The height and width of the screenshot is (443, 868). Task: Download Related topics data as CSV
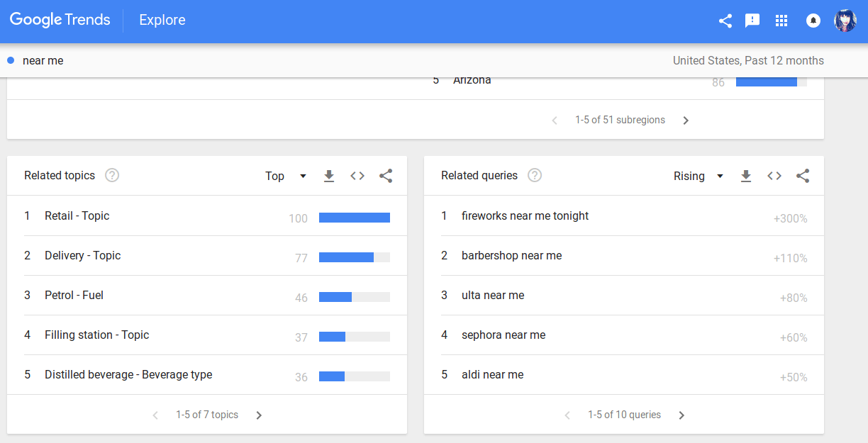click(329, 176)
